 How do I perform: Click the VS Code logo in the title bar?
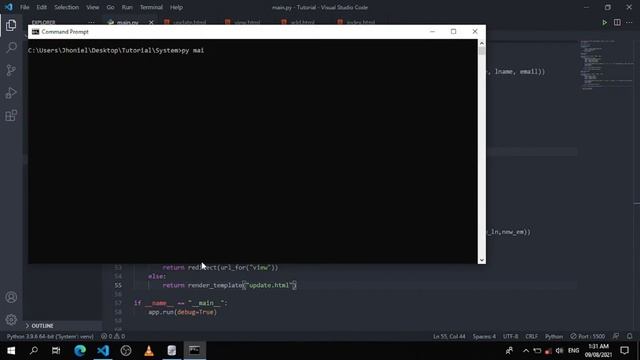[9, 7]
